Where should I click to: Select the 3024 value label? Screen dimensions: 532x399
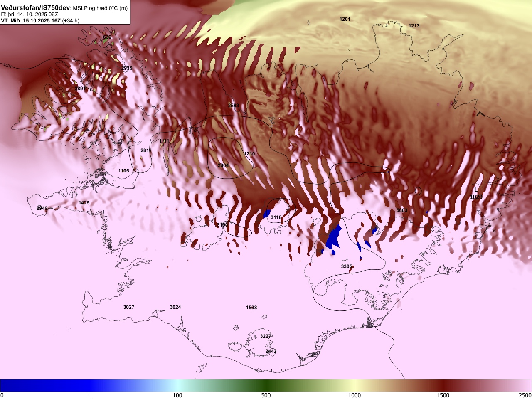point(175,307)
